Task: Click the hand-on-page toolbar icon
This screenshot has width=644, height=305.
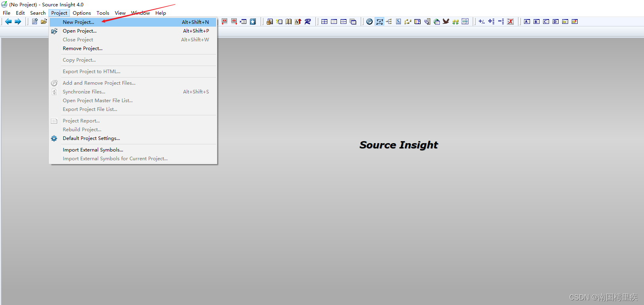Action: pos(270,21)
